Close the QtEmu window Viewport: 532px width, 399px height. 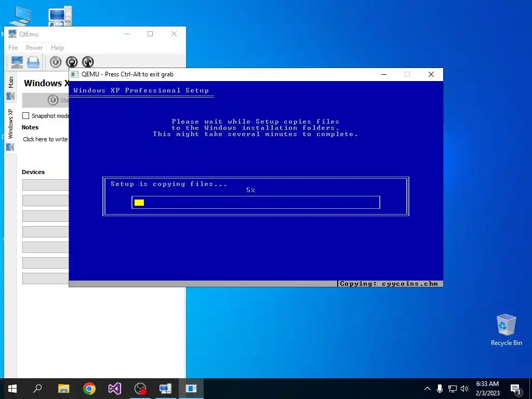click(174, 34)
